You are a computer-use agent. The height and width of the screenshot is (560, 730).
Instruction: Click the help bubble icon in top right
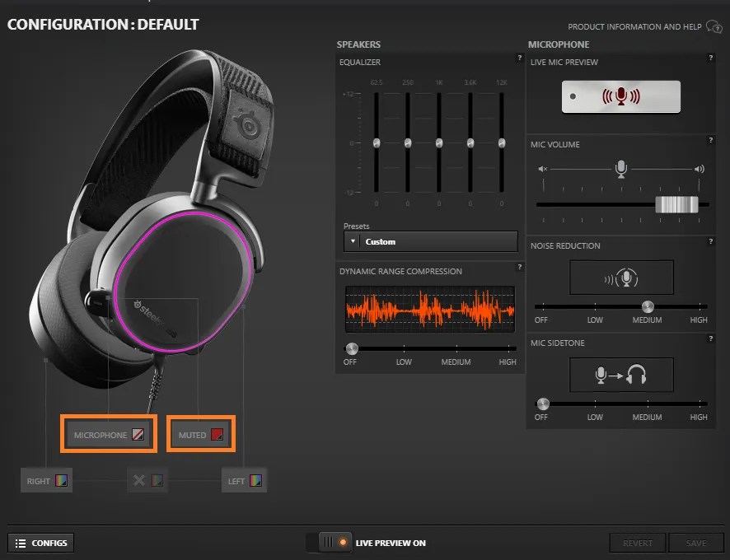point(714,26)
